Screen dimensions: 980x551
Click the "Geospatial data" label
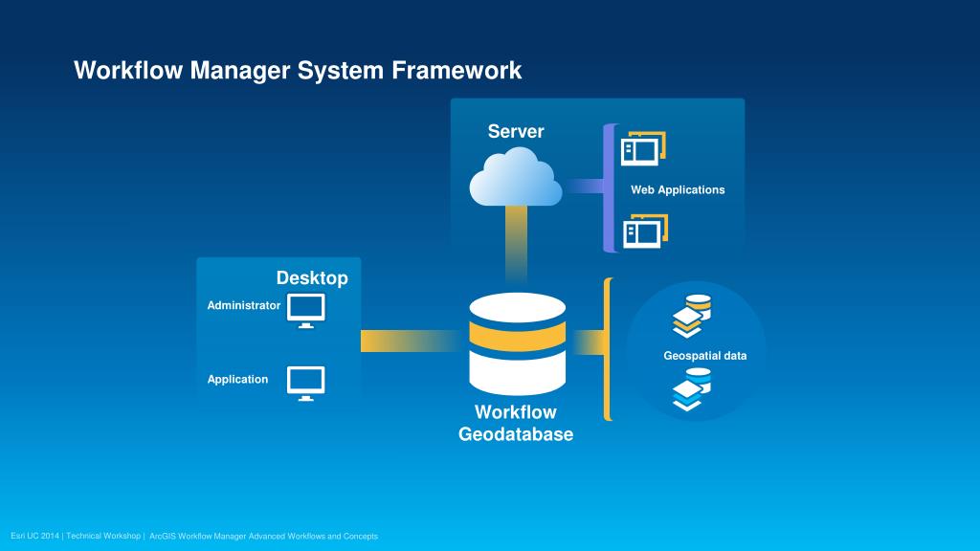[705, 356]
